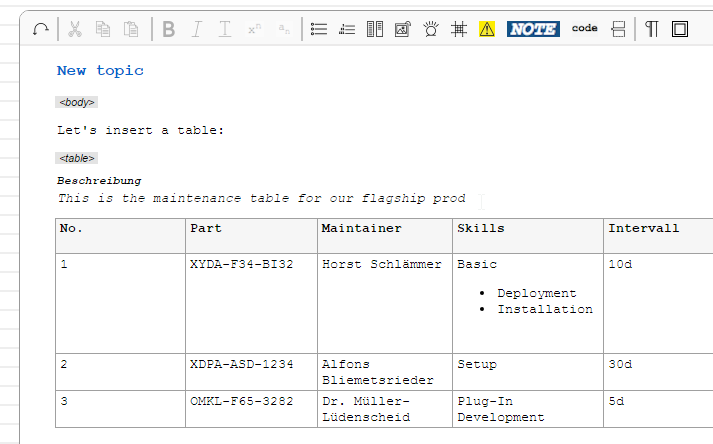
Task: Insert a bulleted list
Action: [319, 29]
